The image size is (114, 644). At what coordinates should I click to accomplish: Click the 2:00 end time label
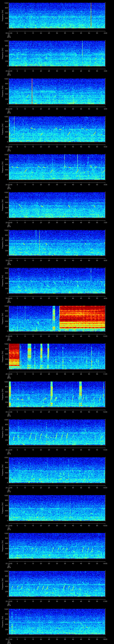105,33
